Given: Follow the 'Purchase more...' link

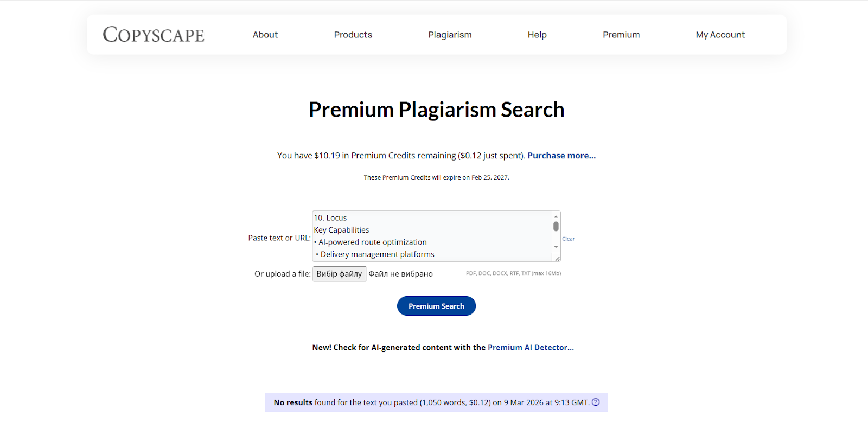Looking at the screenshot, I should point(561,156).
